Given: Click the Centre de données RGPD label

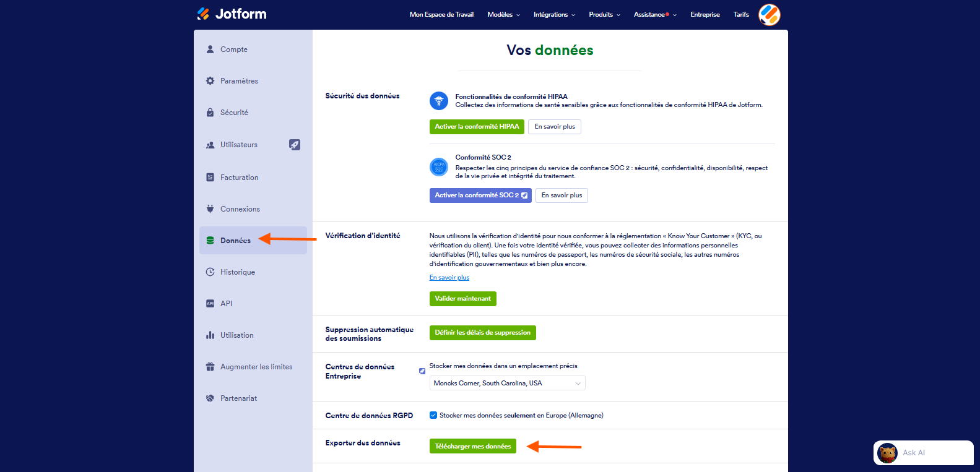Looking at the screenshot, I should (369, 416).
